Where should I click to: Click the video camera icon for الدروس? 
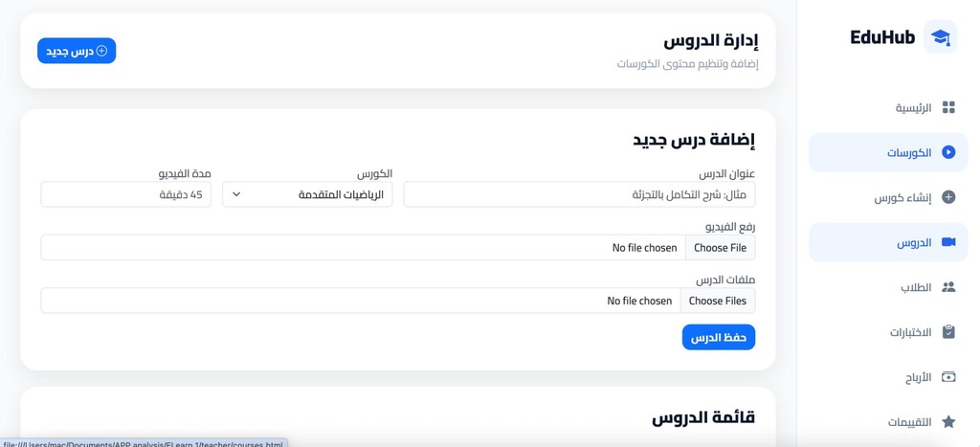pyautogui.click(x=948, y=242)
